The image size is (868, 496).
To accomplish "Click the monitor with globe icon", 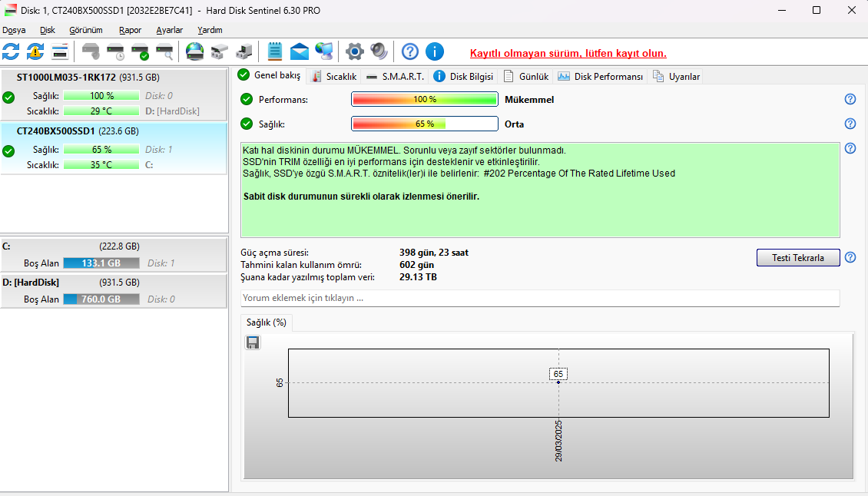I will coord(324,51).
